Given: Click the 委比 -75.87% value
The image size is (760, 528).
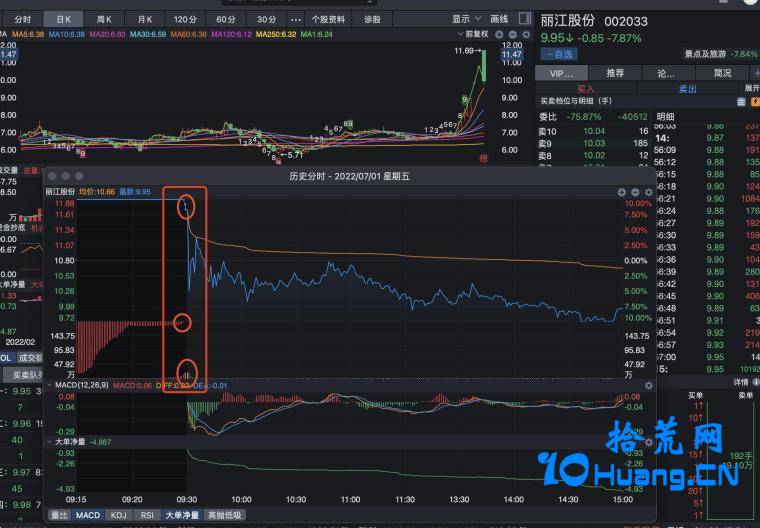Looking at the screenshot, I should (584, 116).
